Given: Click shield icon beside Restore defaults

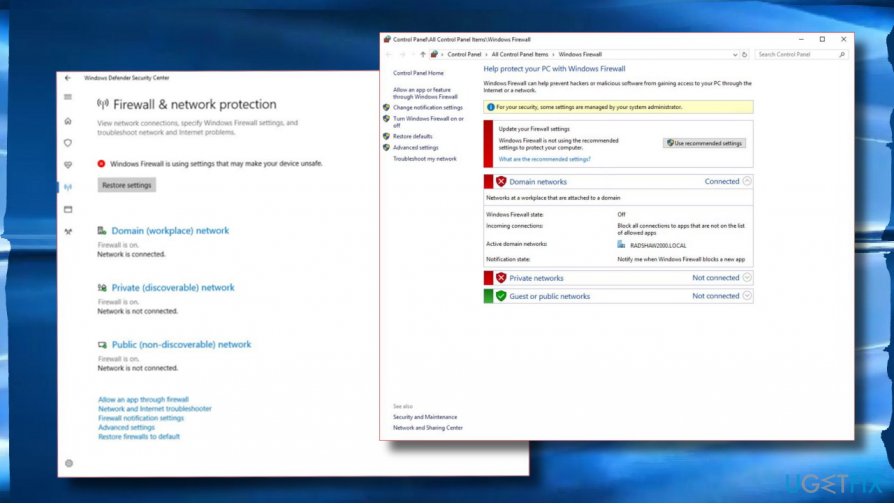Looking at the screenshot, I should pyautogui.click(x=386, y=136).
